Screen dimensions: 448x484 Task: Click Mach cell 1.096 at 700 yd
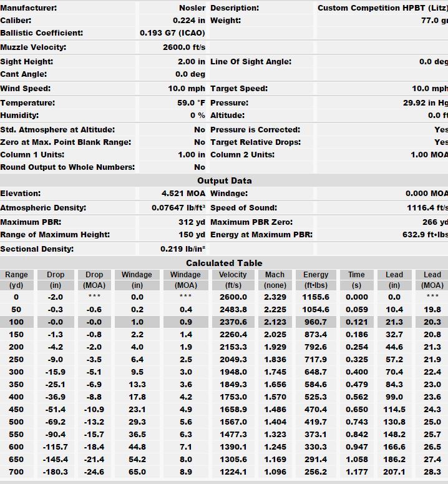coord(275,472)
